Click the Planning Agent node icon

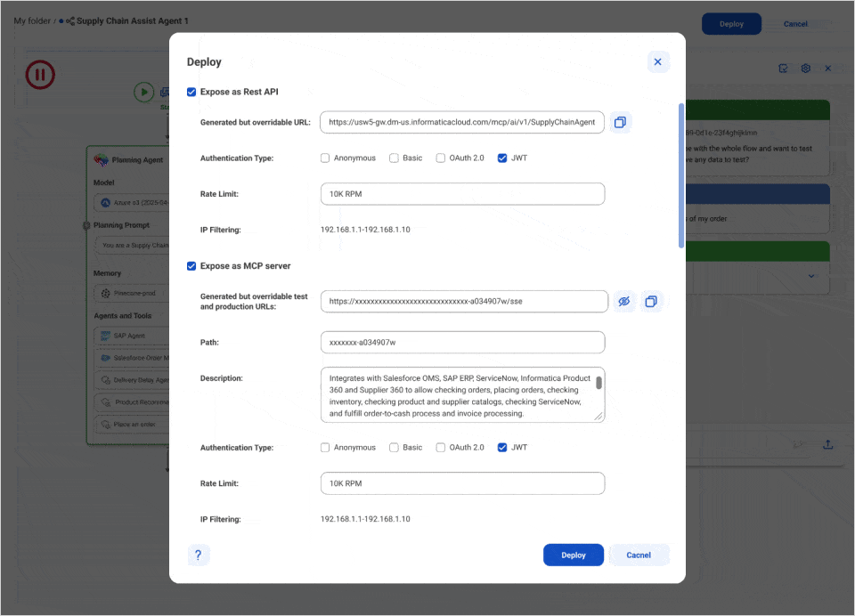point(101,159)
